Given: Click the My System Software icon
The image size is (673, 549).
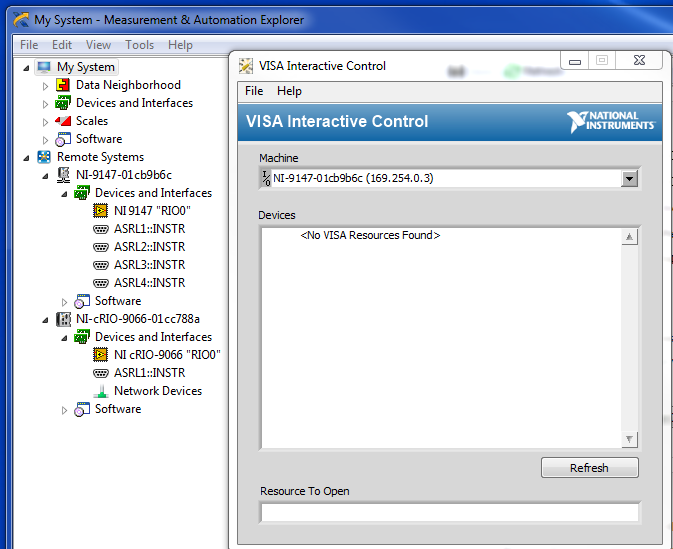Looking at the screenshot, I should click(x=63, y=139).
